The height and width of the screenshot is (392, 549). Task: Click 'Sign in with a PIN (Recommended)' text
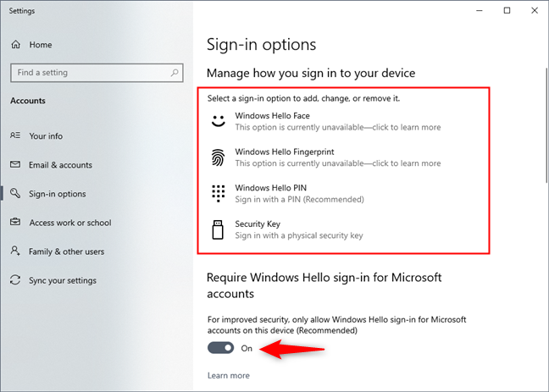click(299, 200)
